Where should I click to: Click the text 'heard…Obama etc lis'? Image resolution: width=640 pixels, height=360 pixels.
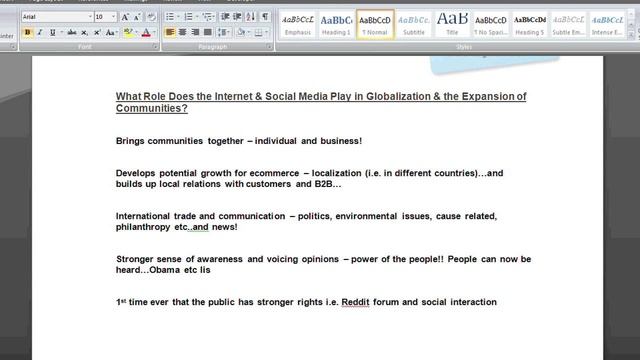click(163, 270)
